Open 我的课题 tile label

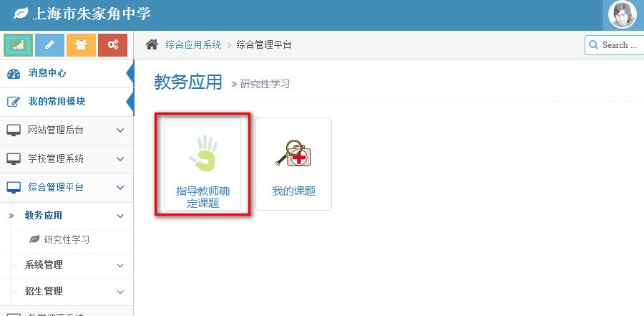pos(293,191)
